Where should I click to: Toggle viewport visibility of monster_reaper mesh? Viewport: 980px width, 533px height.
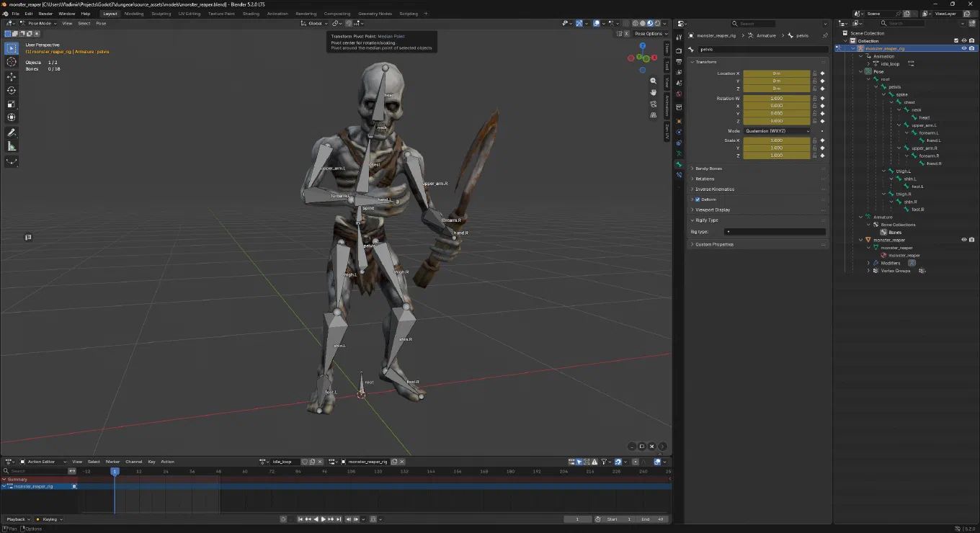pos(963,240)
